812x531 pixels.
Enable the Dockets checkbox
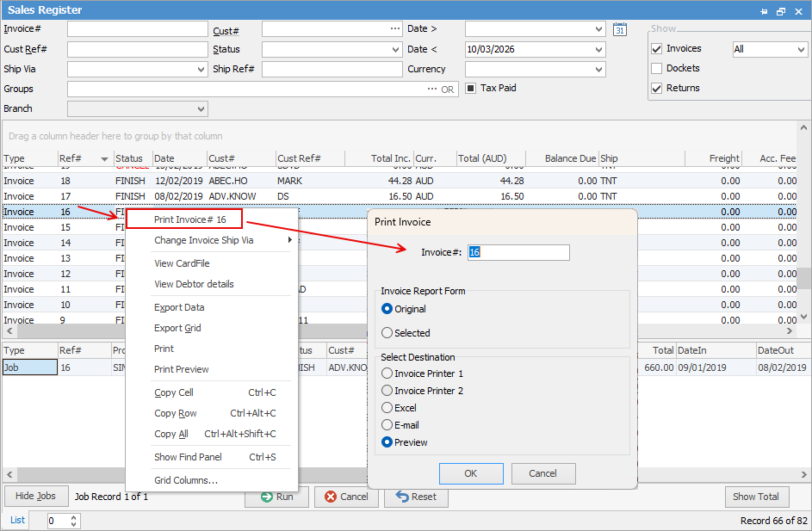pyautogui.click(x=657, y=68)
